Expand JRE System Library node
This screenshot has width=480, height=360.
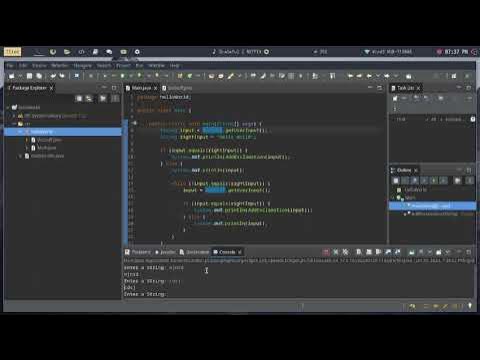point(14,116)
